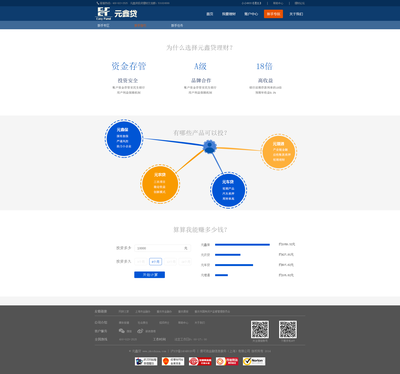Click the investment amount input field
This screenshot has height=374, width=400.
(x=163, y=248)
